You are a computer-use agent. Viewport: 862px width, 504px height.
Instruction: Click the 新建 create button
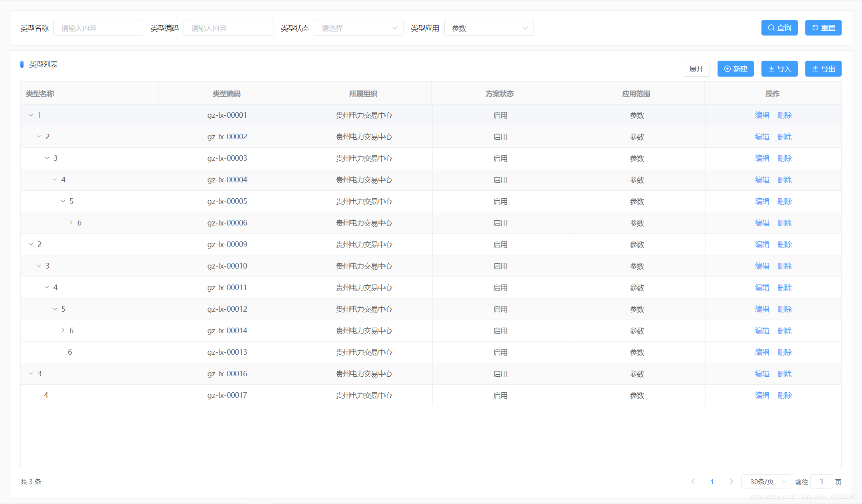coord(735,69)
